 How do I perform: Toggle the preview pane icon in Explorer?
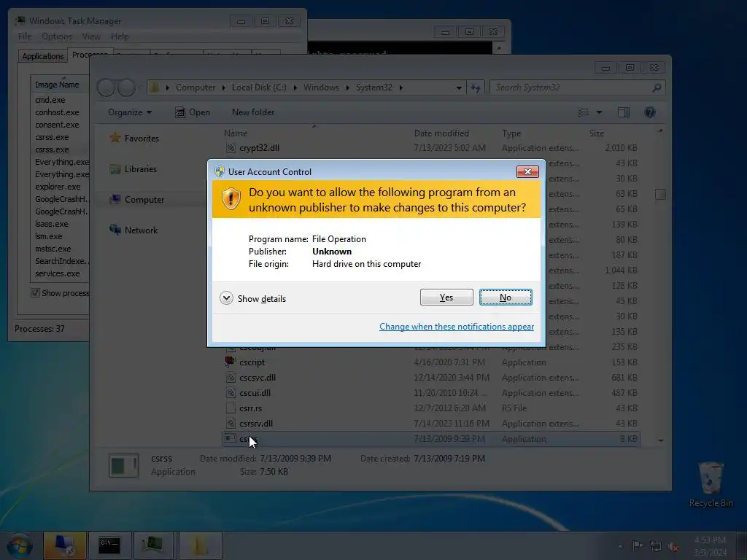(x=623, y=112)
